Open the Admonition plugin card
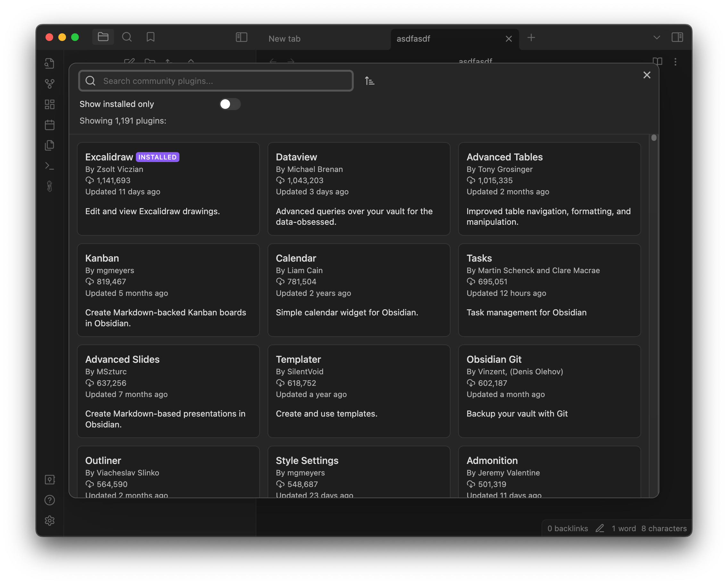This screenshot has height=584, width=728. click(550, 472)
